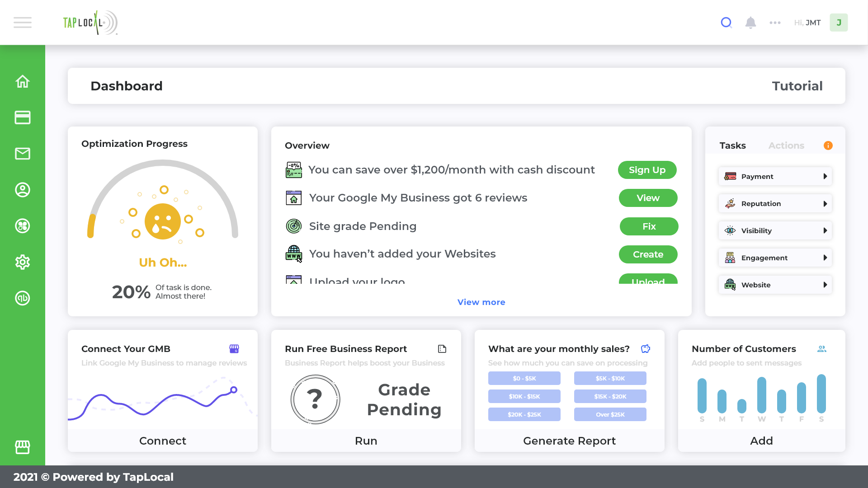868x488 pixels.
Task: Select the $0 - $5K sales option
Action: [x=524, y=378]
